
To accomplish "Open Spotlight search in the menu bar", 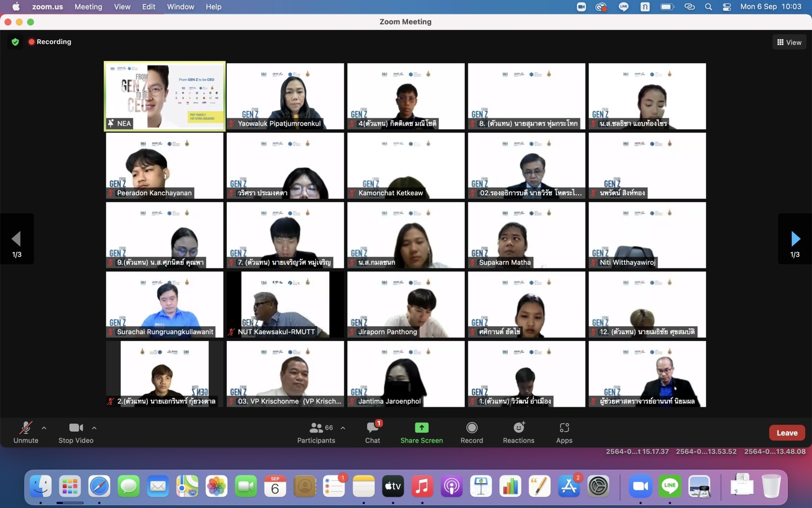I will (708, 7).
